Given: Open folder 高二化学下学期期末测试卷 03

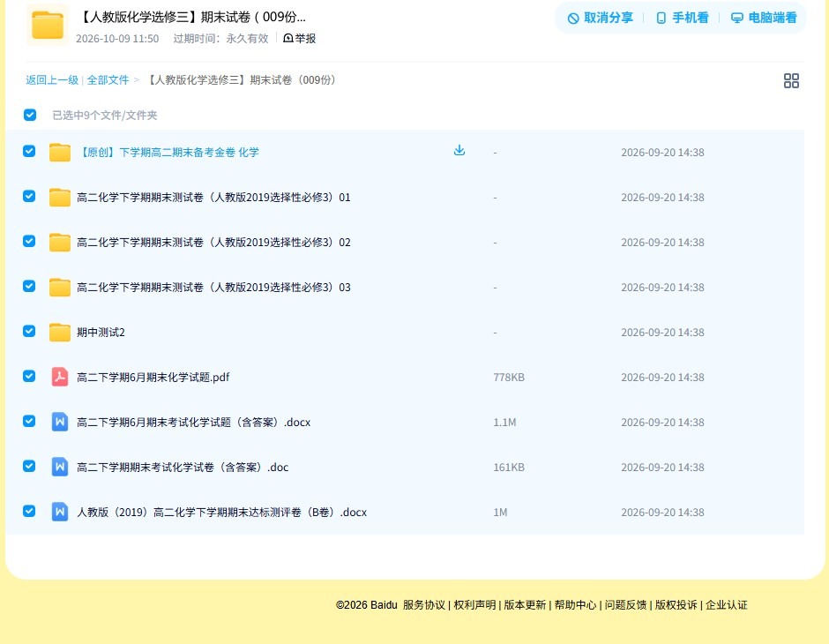Looking at the screenshot, I should 213,287.
